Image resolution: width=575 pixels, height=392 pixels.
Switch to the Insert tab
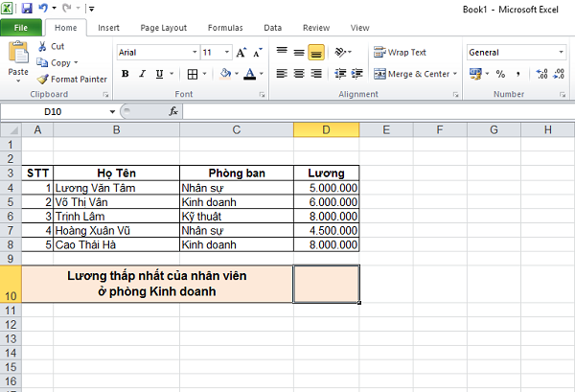pyautogui.click(x=108, y=28)
